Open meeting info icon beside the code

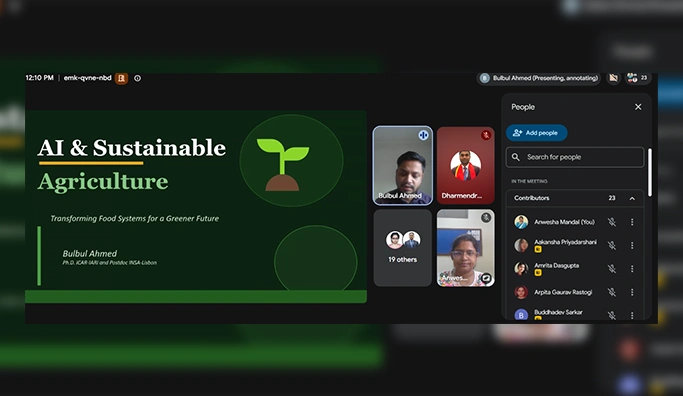tap(137, 78)
